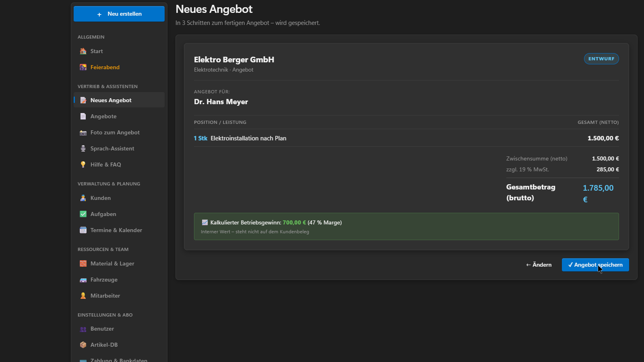The image size is (644, 362).
Task: Save the offer with Angebot speichern
Action: (595, 265)
